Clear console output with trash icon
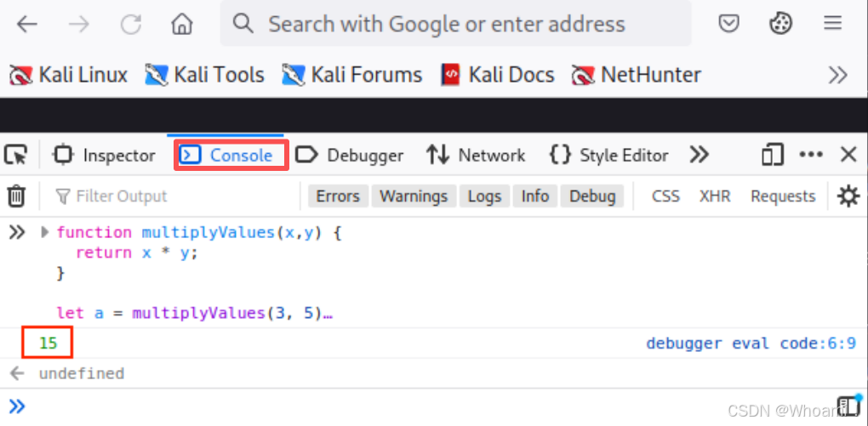 coord(16,196)
